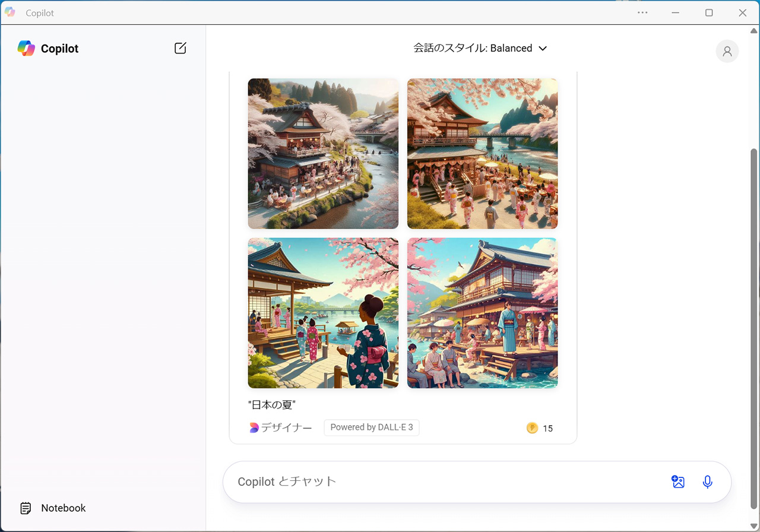
Task: Focus the Copilot chat input field
Action: point(445,482)
